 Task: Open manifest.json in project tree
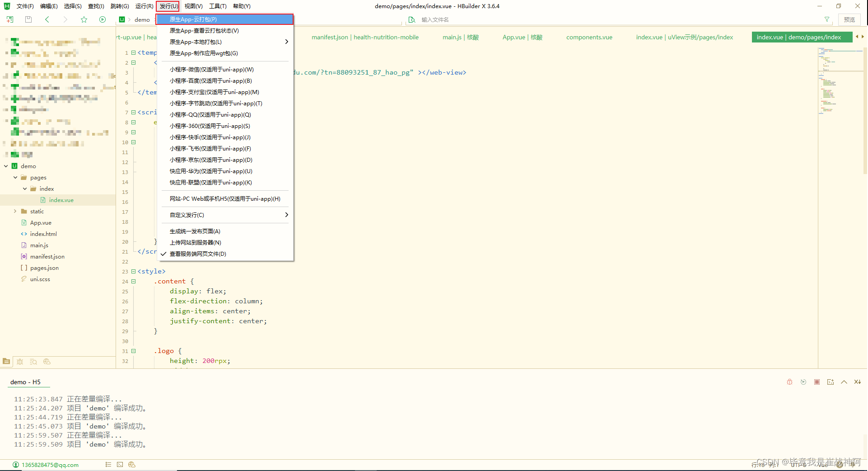(47, 257)
